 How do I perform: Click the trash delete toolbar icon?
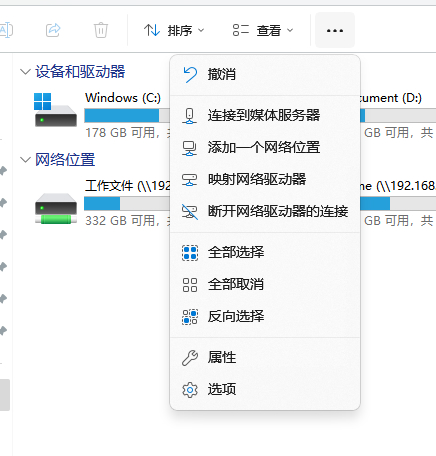(101, 30)
